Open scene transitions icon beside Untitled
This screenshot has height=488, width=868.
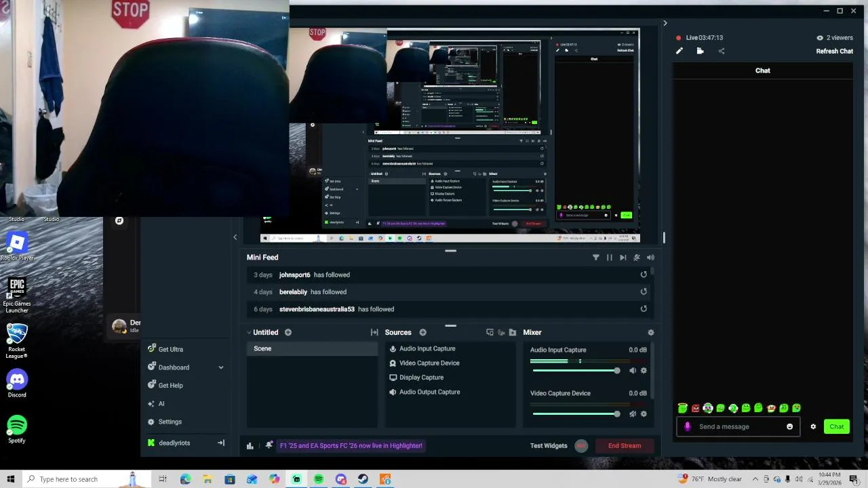coord(374,333)
